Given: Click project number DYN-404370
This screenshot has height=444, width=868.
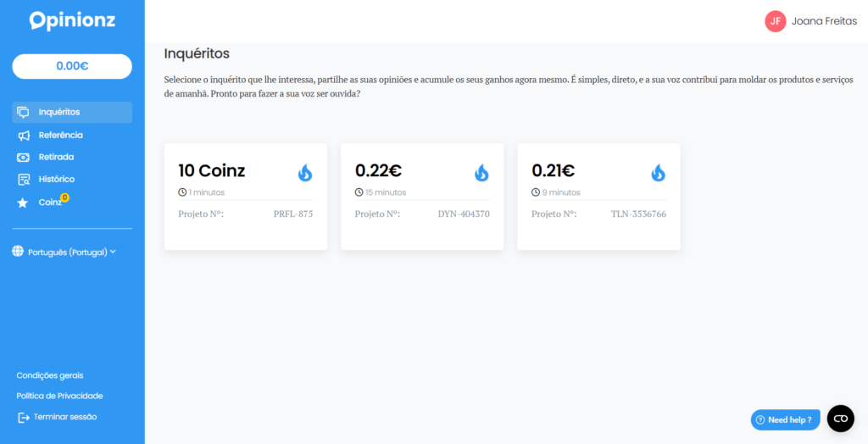Looking at the screenshot, I should (x=464, y=214).
